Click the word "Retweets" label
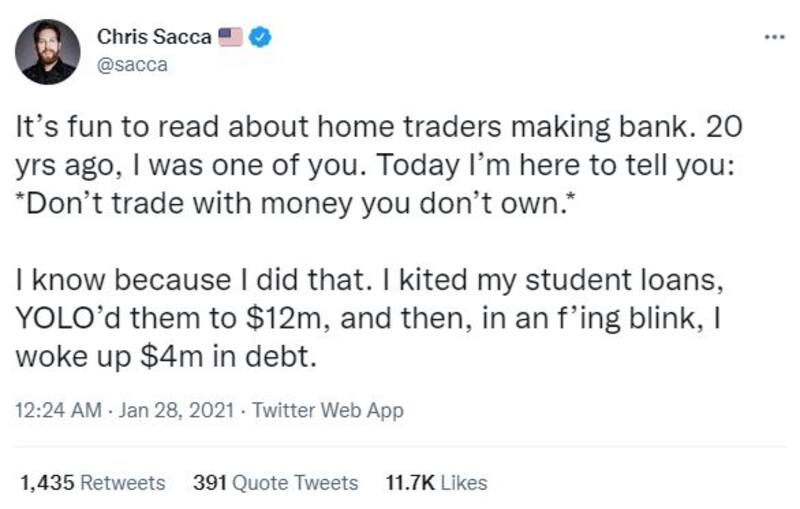Screen dimensions: 800x509 (x=122, y=483)
